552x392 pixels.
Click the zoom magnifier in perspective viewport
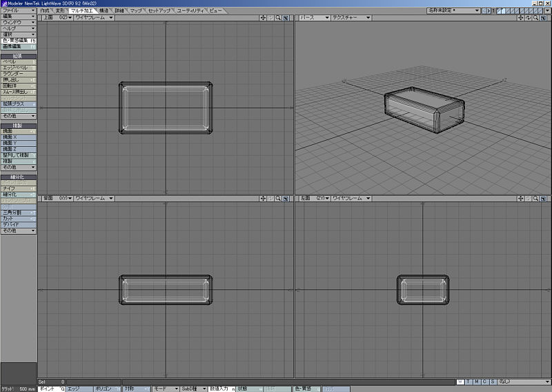pyautogui.click(x=535, y=17)
